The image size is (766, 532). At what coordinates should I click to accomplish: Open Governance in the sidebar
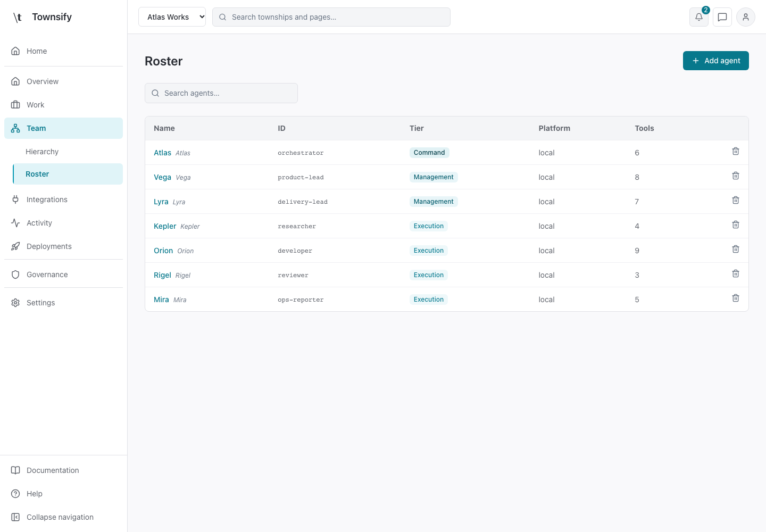click(63, 275)
